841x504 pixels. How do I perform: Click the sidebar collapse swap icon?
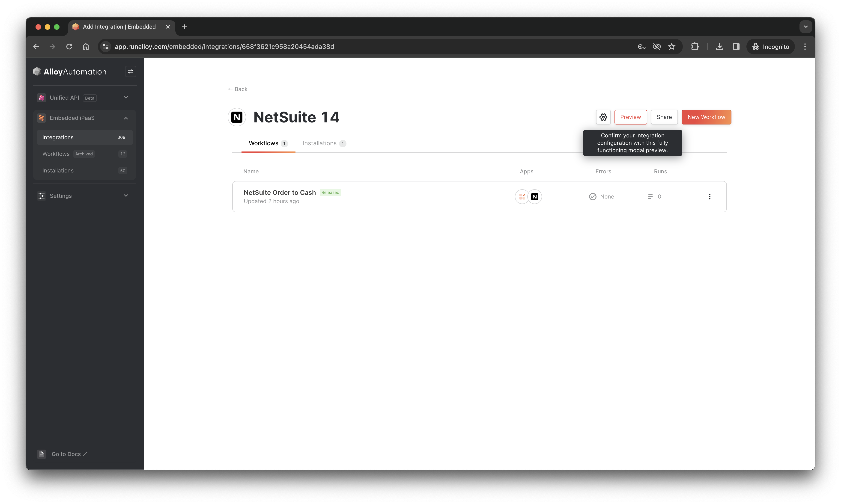(131, 72)
